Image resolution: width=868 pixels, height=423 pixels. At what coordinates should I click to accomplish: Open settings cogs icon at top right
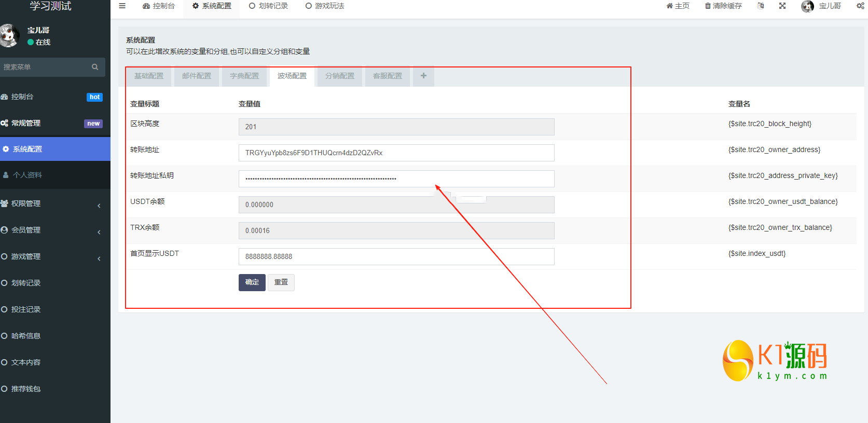click(x=860, y=6)
